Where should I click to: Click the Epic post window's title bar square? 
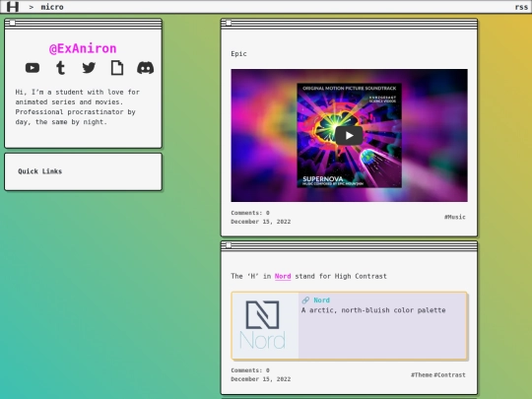[x=229, y=23]
